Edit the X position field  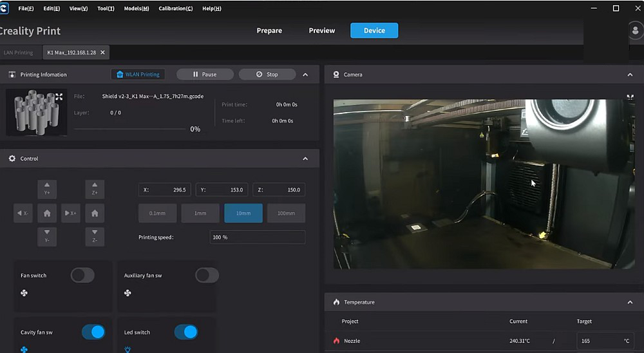[x=164, y=190]
